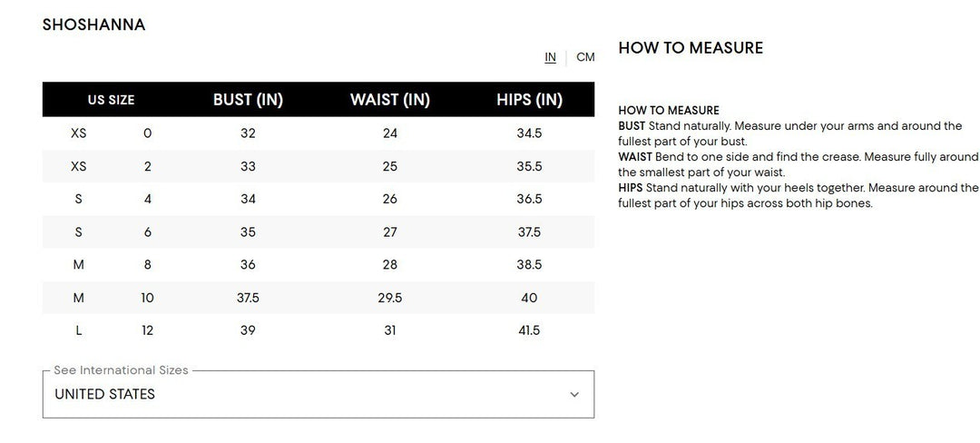Click the bold WAIST instruction label
The image size is (980, 443).
point(635,157)
